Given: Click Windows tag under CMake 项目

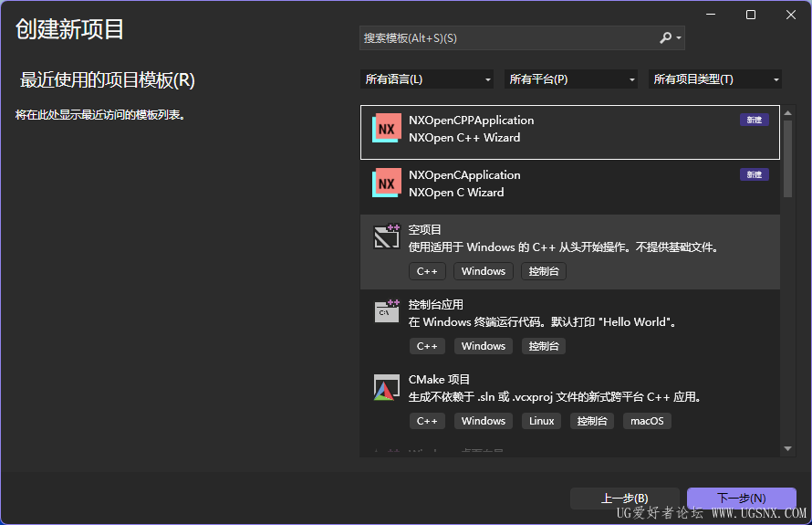Looking at the screenshot, I should pyautogui.click(x=484, y=421).
